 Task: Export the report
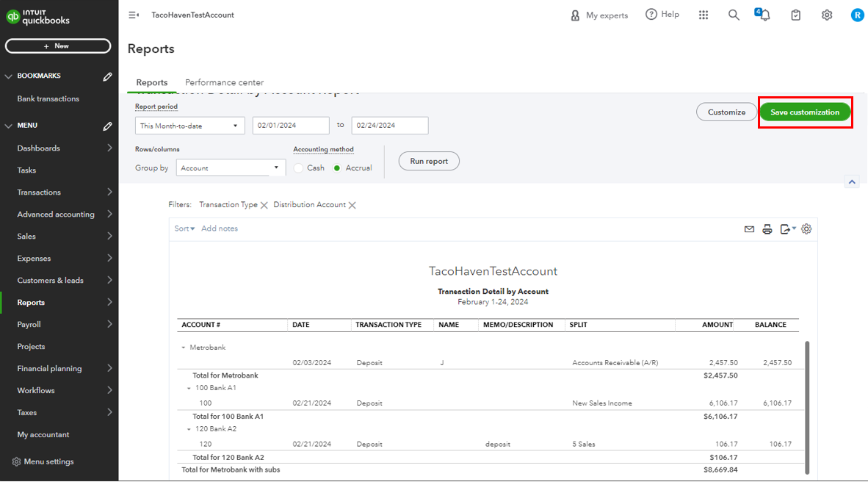[788, 229]
